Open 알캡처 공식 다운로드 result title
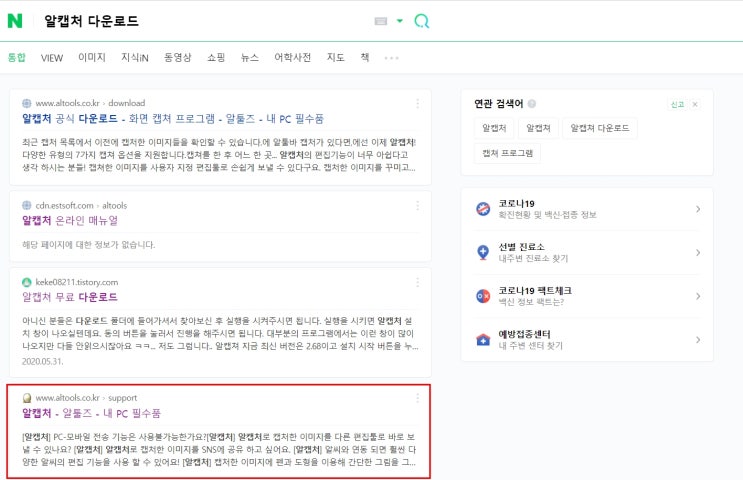This screenshot has height=480, width=743. 173,118
